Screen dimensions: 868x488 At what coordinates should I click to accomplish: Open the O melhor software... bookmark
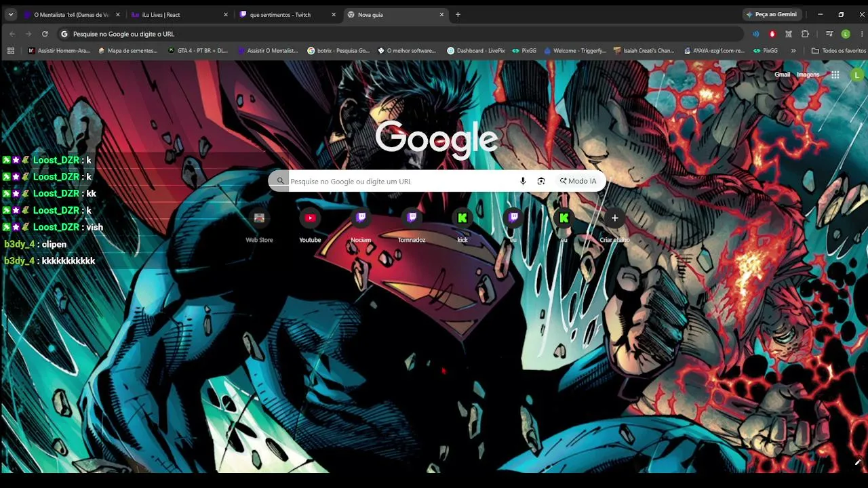(x=407, y=51)
